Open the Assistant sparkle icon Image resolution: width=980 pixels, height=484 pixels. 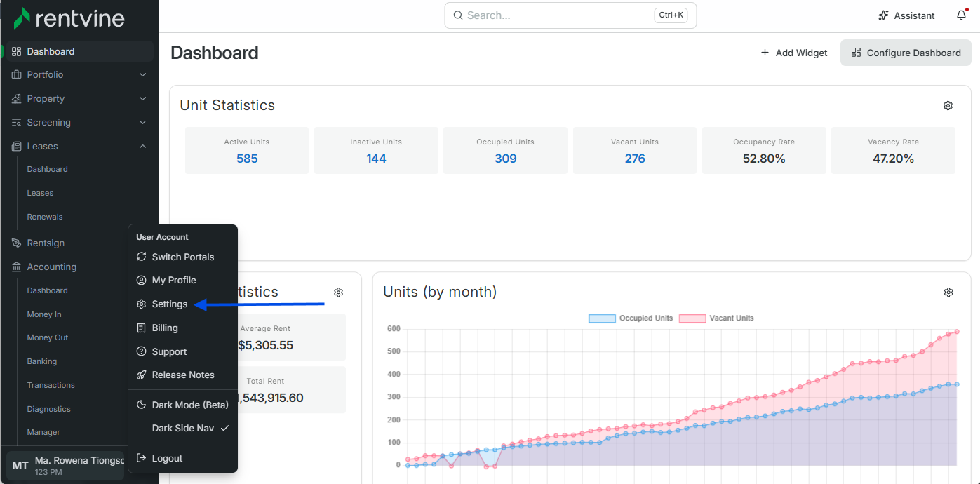(x=884, y=15)
